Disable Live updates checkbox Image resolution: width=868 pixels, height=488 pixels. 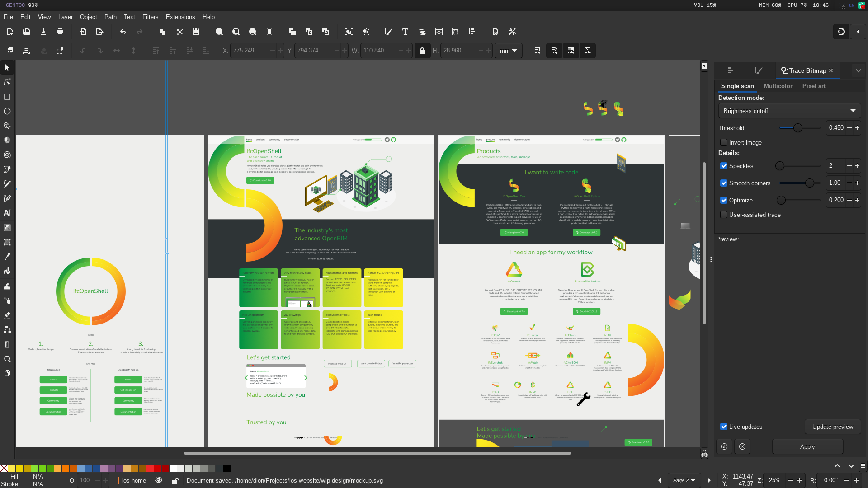724,427
